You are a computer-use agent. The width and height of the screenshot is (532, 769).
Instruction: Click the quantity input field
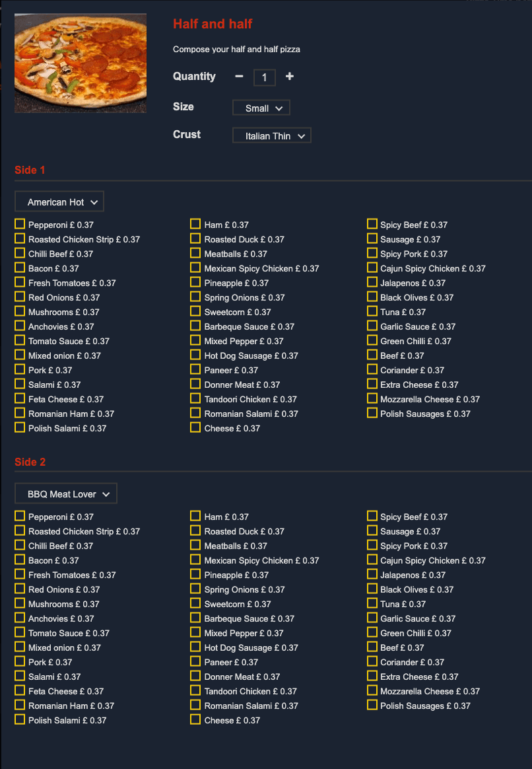coord(265,77)
